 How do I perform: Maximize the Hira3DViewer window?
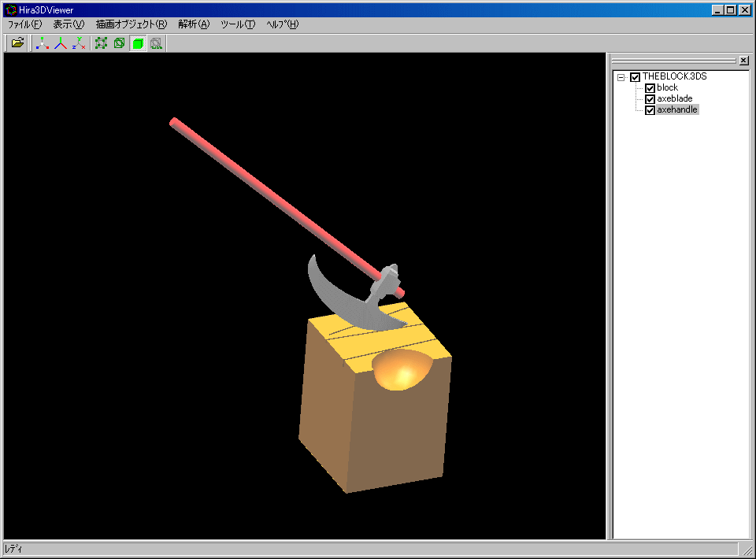(x=731, y=9)
